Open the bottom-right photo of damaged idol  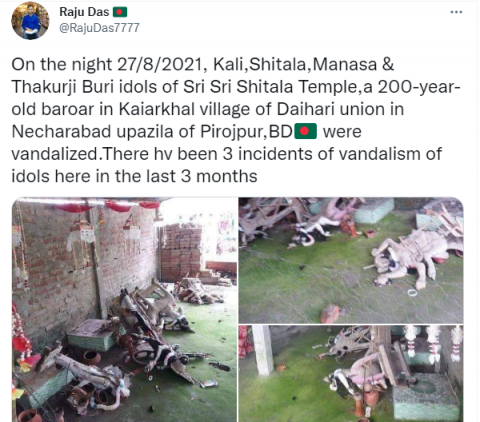point(351,374)
